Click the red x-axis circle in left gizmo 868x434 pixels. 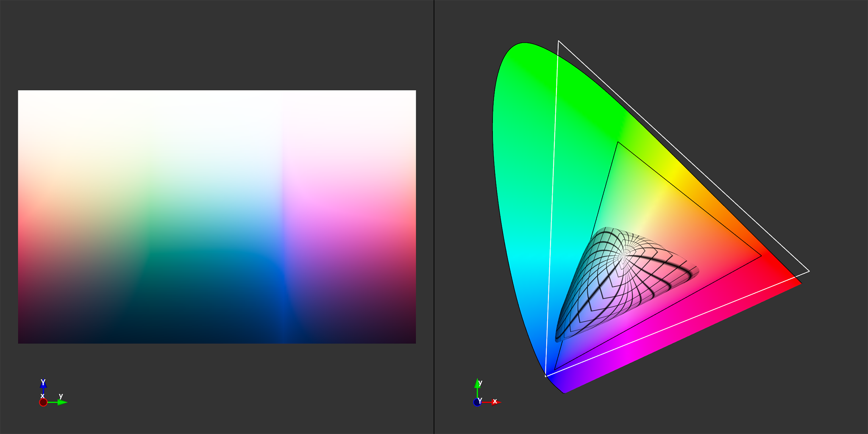pos(43,402)
